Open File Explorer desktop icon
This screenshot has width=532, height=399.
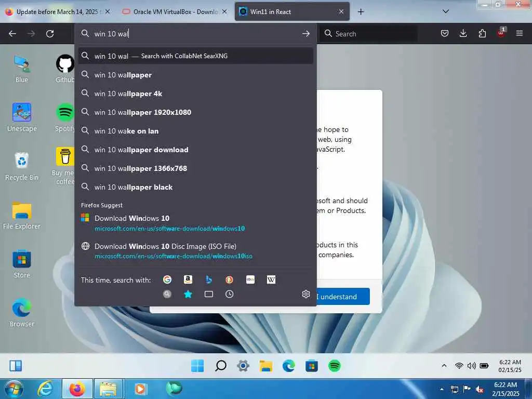pos(22,216)
